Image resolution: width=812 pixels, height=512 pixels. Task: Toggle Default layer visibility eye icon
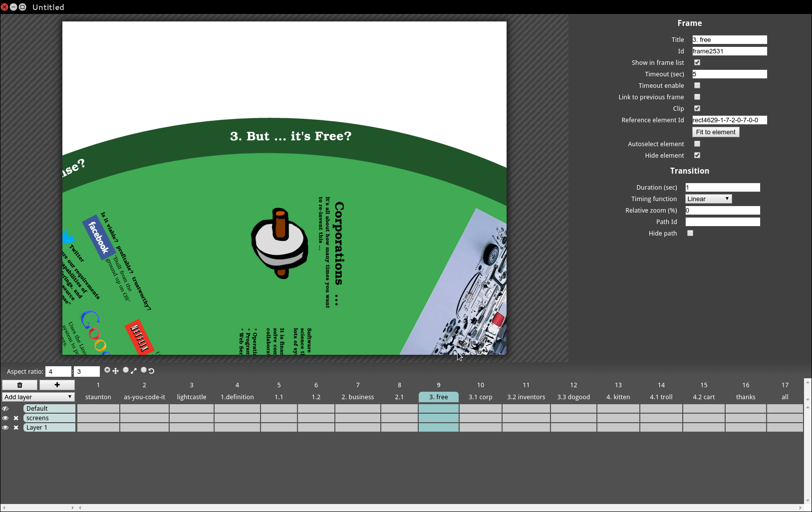click(x=5, y=409)
